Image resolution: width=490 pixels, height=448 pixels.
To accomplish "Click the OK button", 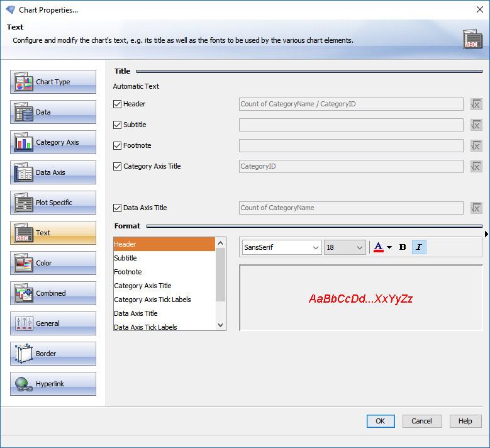I will [x=381, y=421].
